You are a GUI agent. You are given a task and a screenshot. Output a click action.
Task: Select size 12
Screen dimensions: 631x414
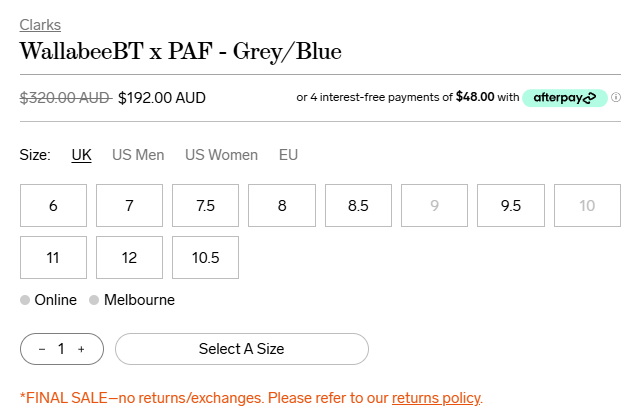pyautogui.click(x=129, y=258)
